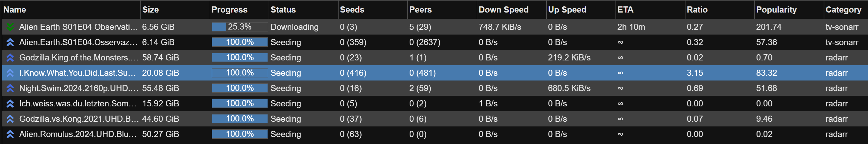The width and height of the screenshot is (868, 144).
Task: Click the green downloading icon for Alien Earth S01E04 Observation
Action: click(10, 27)
